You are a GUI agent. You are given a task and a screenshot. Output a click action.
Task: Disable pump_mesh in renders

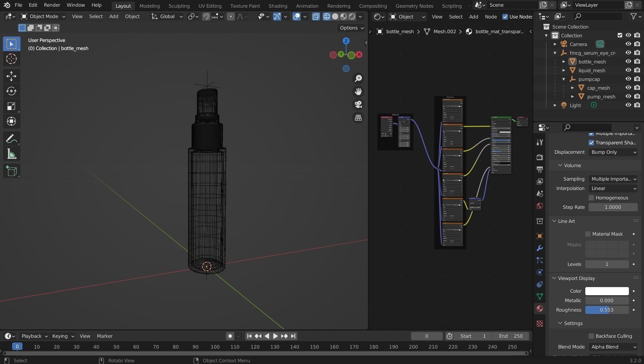click(x=637, y=96)
